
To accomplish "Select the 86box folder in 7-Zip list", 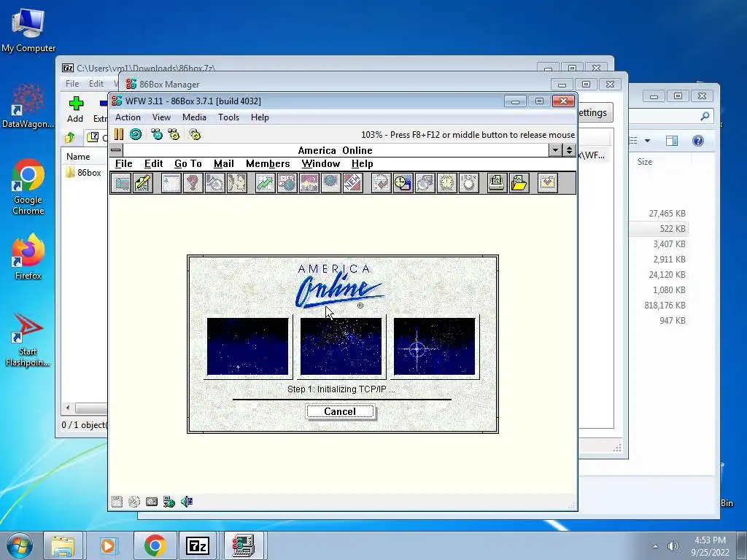I will coord(84,172).
